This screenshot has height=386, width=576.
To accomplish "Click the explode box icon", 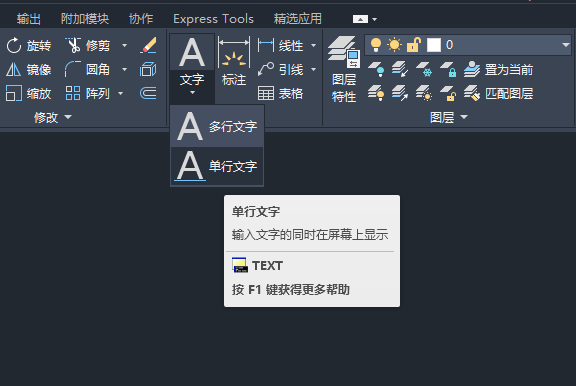I will (x=148, y=69).
